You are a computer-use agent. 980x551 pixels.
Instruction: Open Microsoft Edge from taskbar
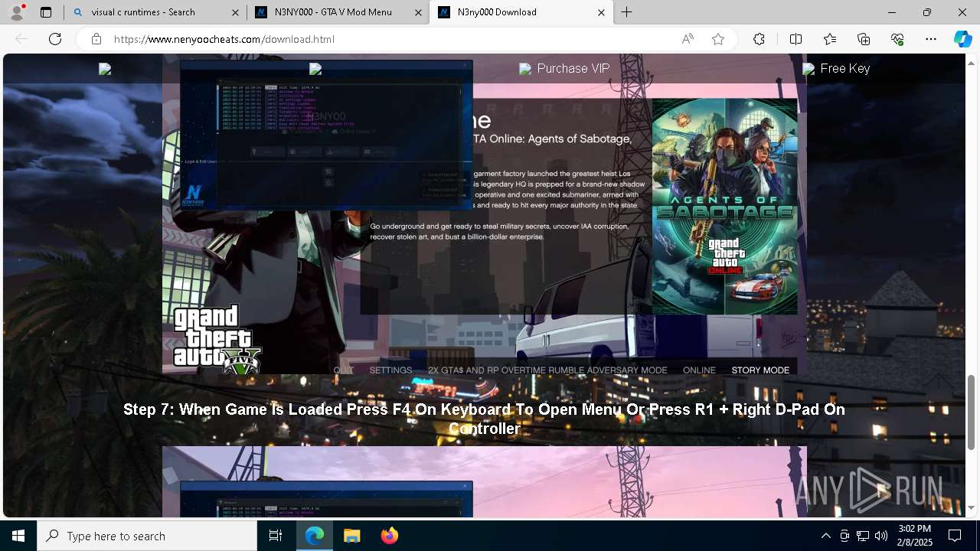click(x=315, y=536)
